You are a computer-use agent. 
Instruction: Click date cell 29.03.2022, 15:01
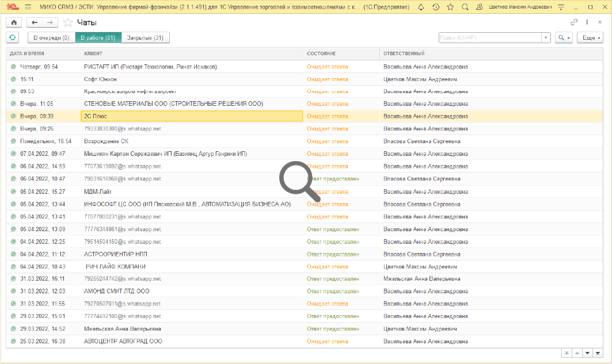point(43,316)
